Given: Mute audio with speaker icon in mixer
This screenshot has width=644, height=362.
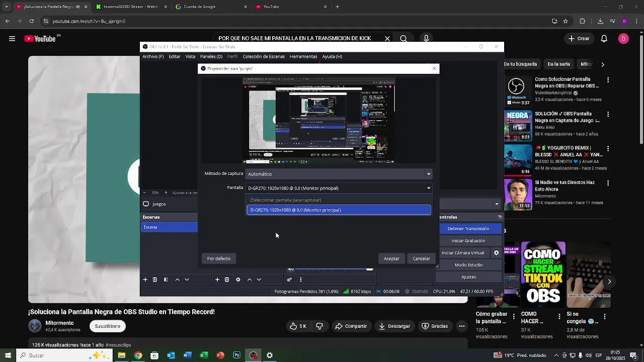Looking at the screenshot, I should click(x=291, y=269).
